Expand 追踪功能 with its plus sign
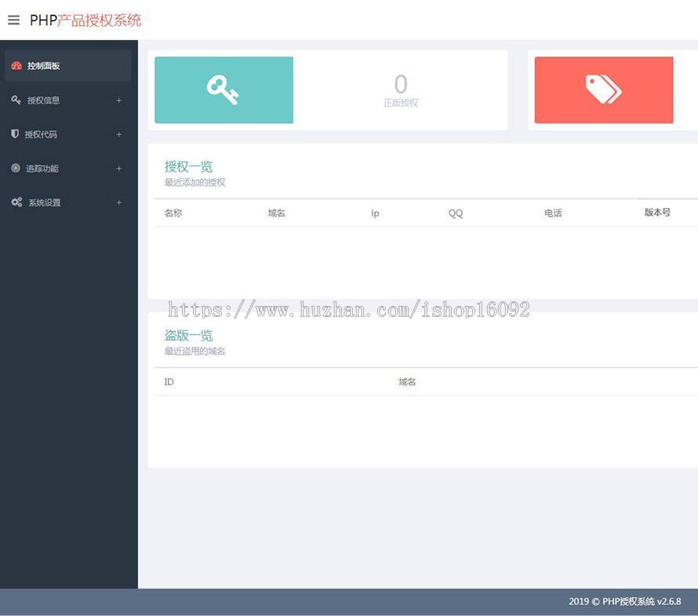 click(119, 169)
